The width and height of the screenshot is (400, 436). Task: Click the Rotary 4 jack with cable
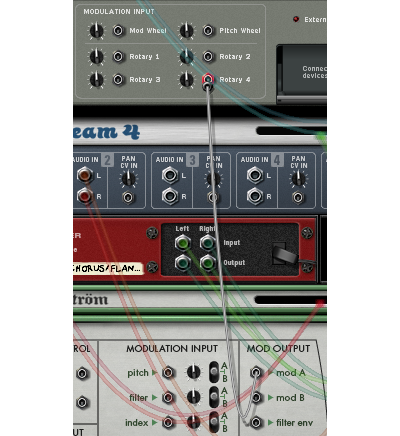click(x=208, y=79)
